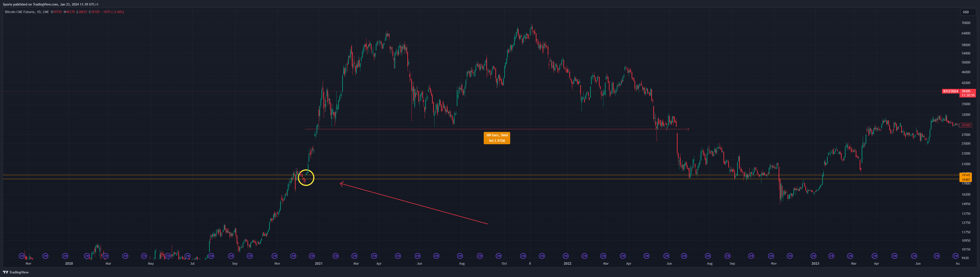Viewport: 980px width, 277px height.
Task: Click the 'Sporia' author name in the header
Action: point(8,5)
